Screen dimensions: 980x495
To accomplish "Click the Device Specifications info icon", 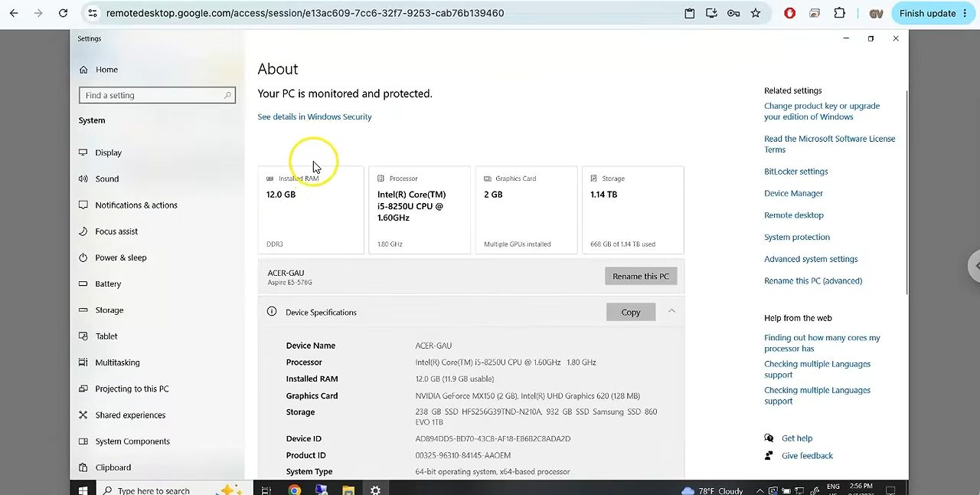I will (272, 312).
